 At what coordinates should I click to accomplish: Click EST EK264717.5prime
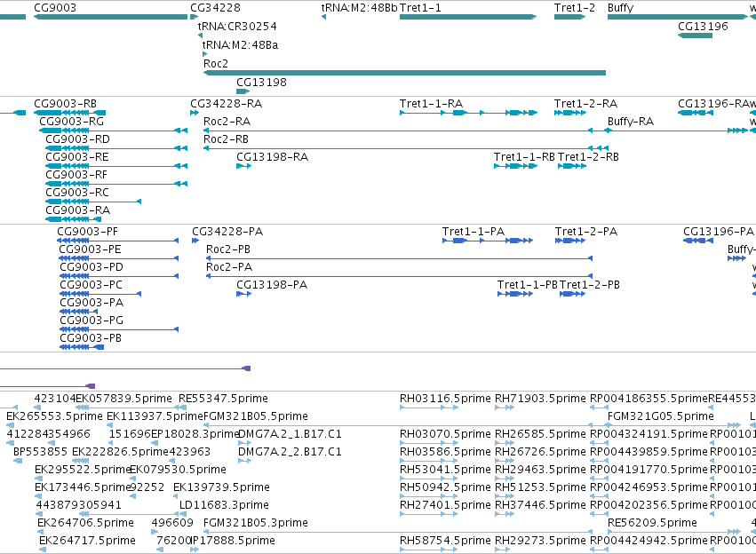[87, 541]
